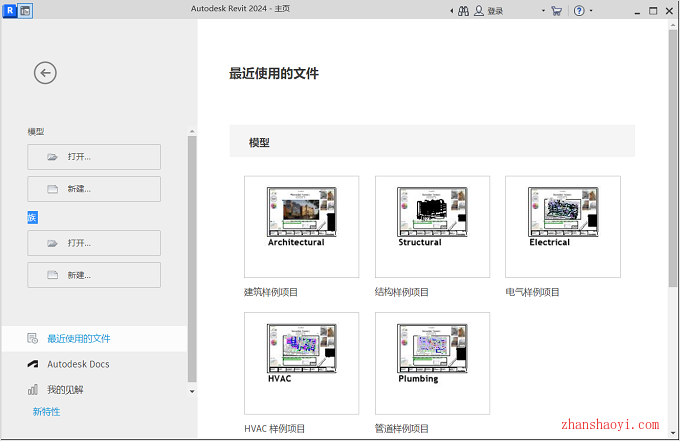Click the back arrow circle button
The width and height of the screenshot is (680, 441).
click(x=45, y=73)
